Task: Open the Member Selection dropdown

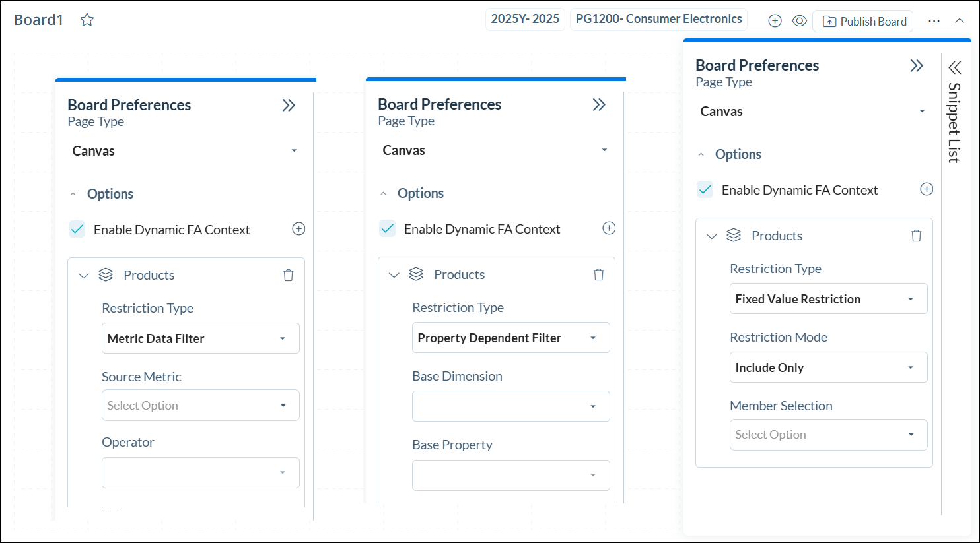Action: point(828,435)
